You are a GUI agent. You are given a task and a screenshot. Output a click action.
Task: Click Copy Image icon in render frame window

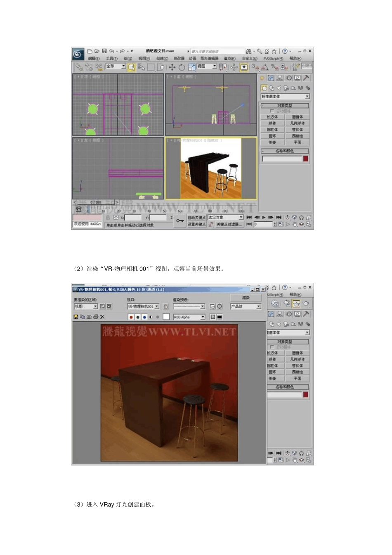pyautogui.click(x=82, y=317)
